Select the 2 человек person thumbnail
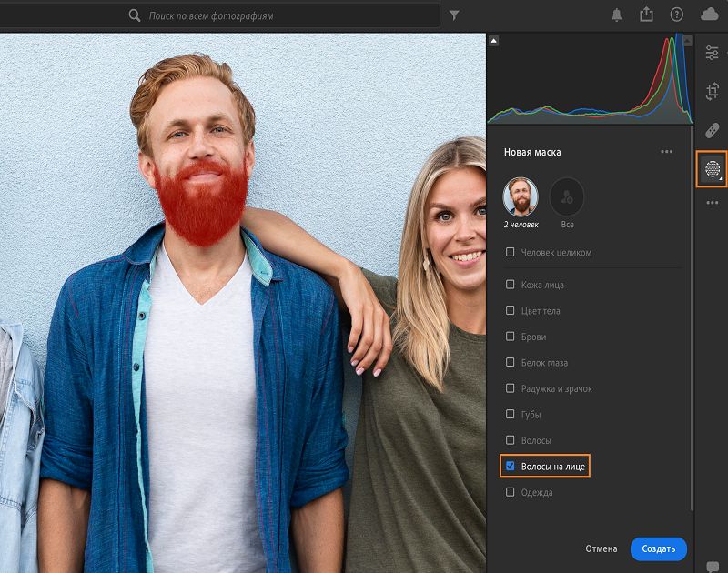 point(521,196)
